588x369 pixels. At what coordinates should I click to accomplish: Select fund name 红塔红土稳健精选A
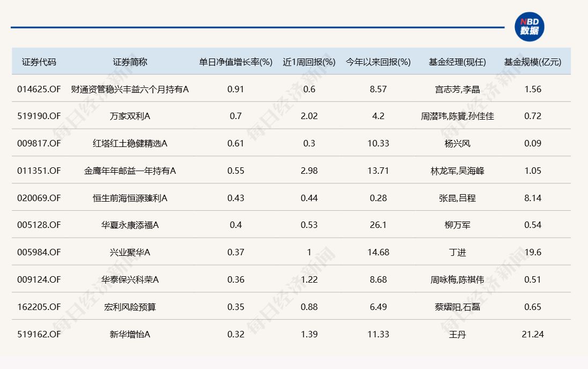130,143
